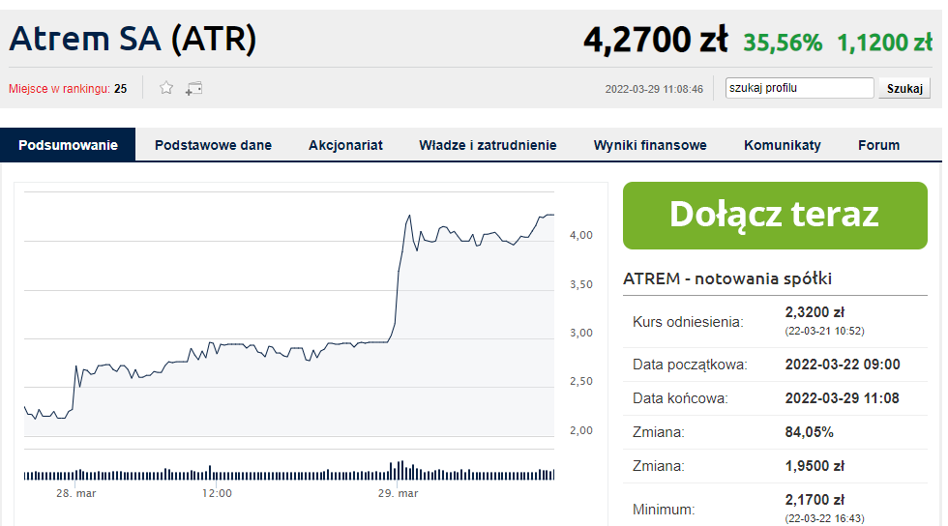
Task: Click the timestamp 2022-03-29 11:08:46
Action: pos(654,89)
